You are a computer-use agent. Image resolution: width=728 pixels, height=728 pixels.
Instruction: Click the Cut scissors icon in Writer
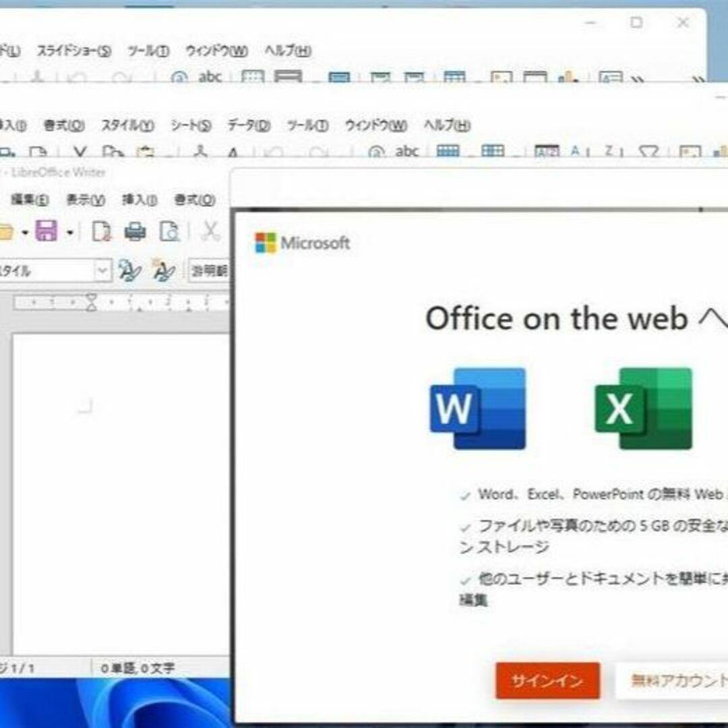point(210,231)
